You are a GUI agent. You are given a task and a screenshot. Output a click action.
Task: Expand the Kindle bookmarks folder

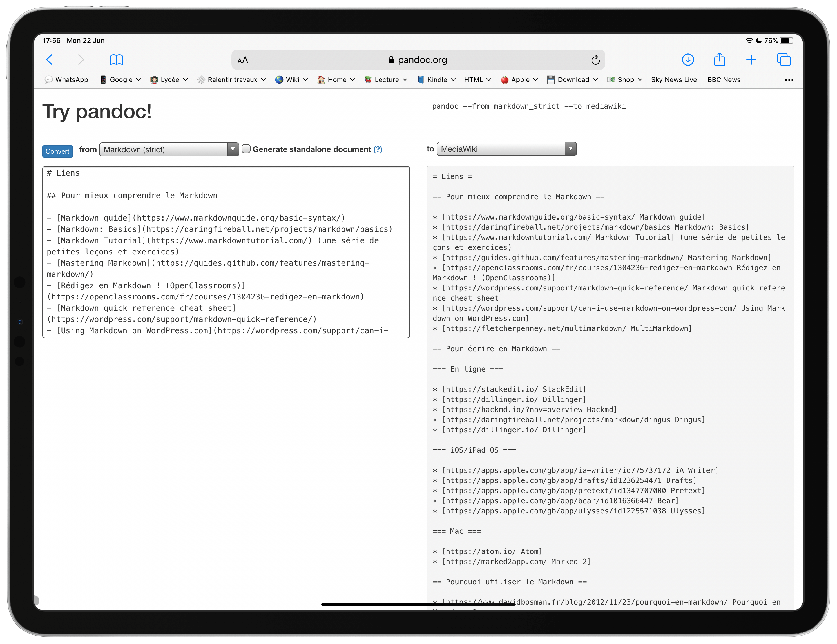436,80
